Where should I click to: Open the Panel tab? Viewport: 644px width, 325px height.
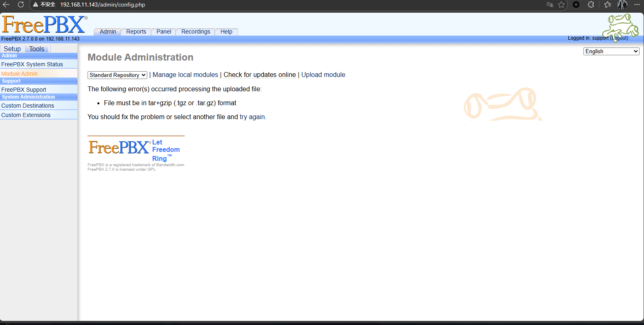coord(164,32)
